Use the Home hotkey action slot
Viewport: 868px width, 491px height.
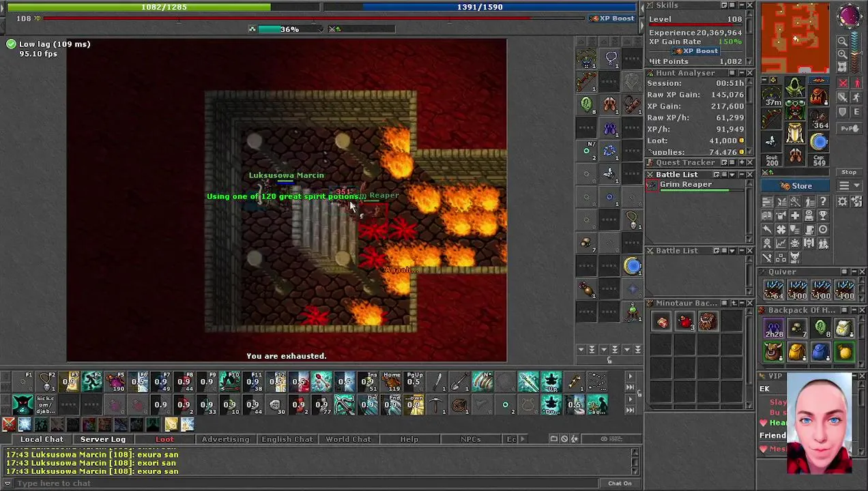[x=392, y=382]
